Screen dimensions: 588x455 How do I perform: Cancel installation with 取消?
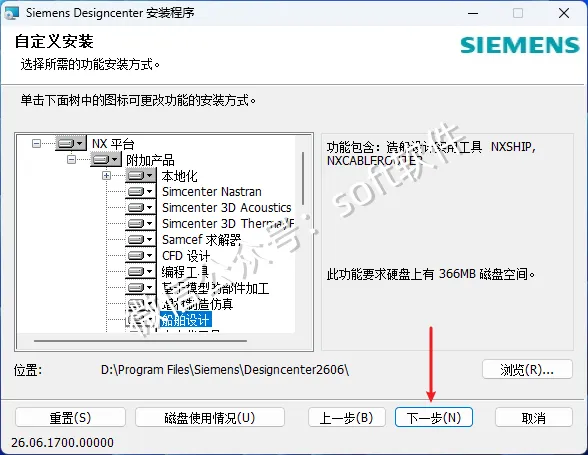[534, 417]
